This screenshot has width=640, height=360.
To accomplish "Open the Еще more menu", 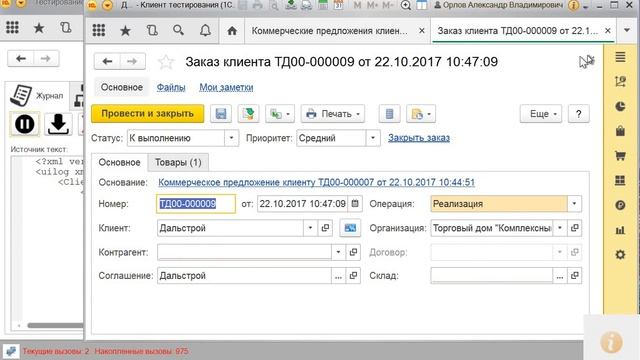I will click(541, 113).
